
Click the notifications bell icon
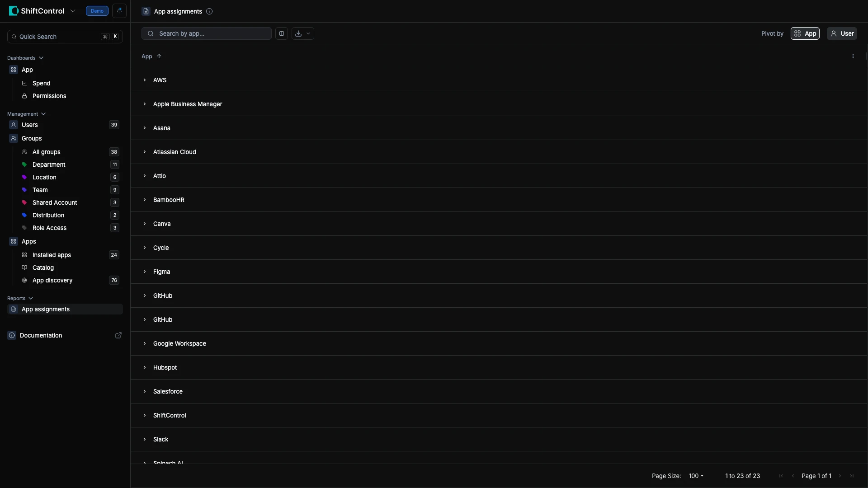pyautogui.click(x=119, y=11)
